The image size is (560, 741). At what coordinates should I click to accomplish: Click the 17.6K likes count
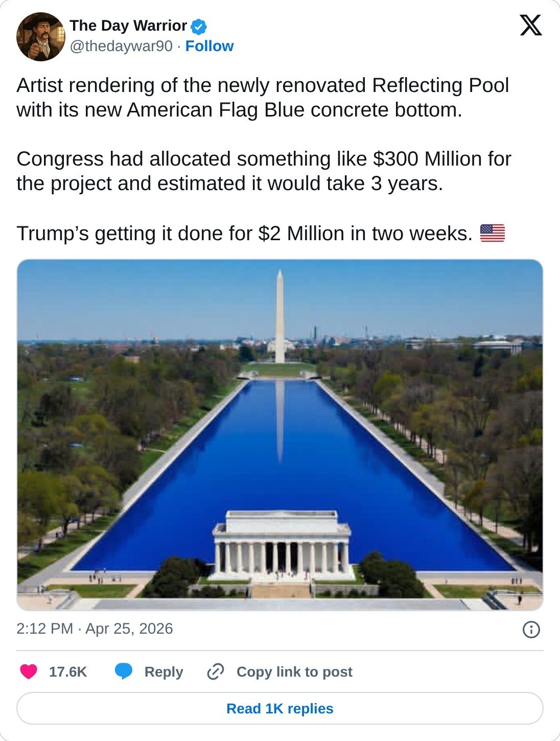[x=68, y=671]
